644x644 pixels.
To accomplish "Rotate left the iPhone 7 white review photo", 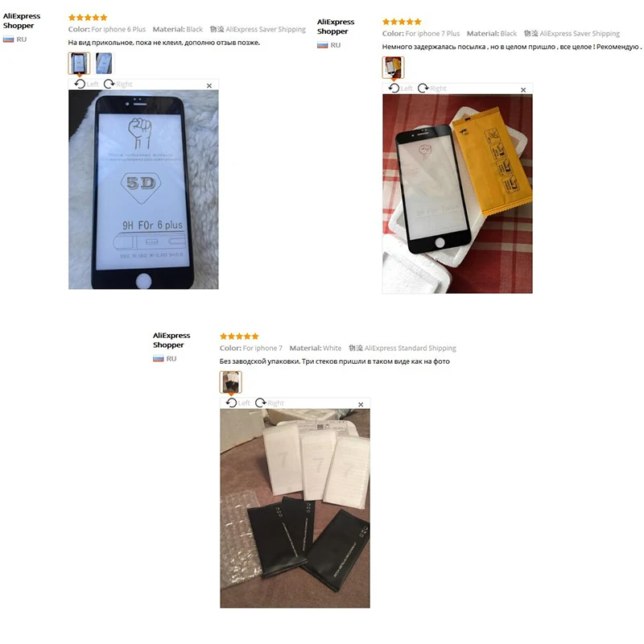I will [x=238, y=403].
